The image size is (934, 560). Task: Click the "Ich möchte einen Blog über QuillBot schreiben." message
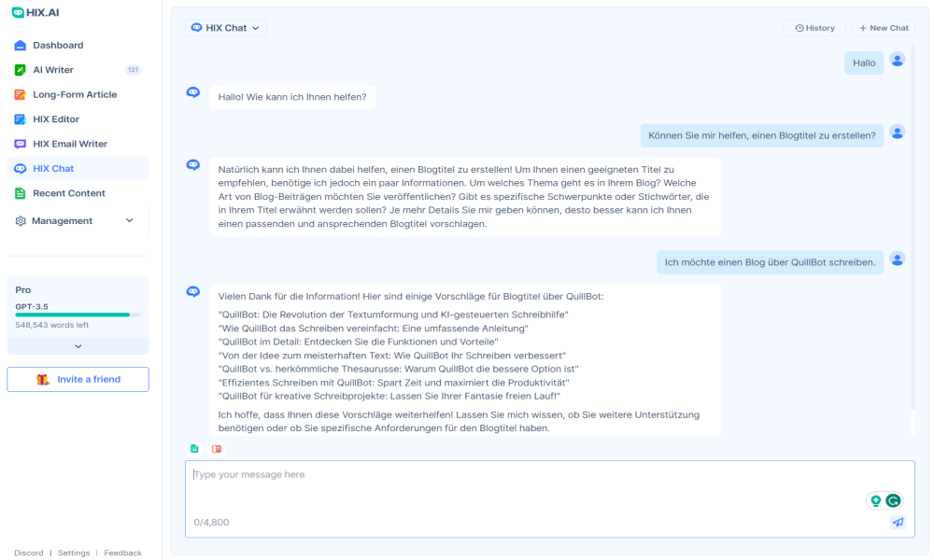click(x=771, y=262)
